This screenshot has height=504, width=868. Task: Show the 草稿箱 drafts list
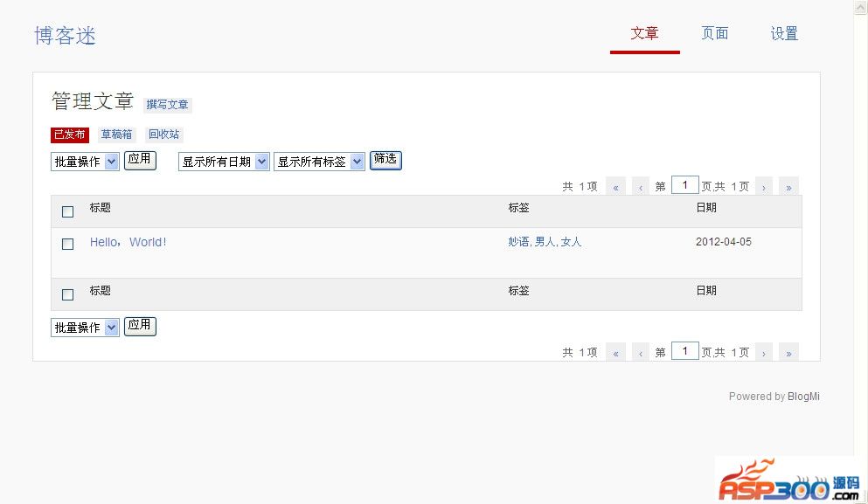(x=116, y=135)
